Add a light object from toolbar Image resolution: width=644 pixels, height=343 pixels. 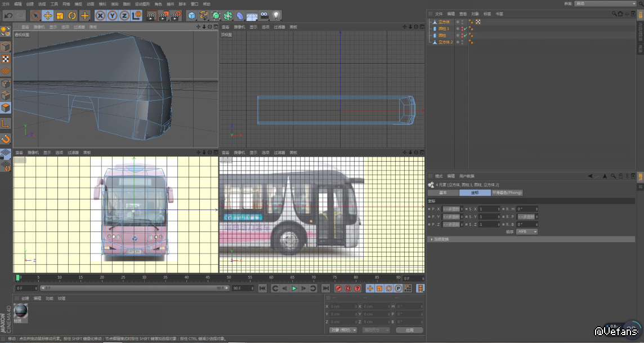pyautogui.click(x=276, y=16)
